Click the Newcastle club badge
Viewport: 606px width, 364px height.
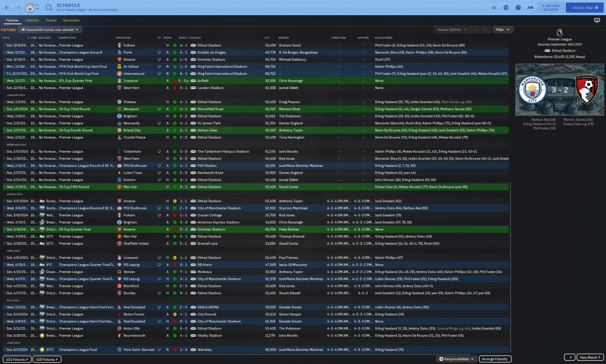point(119,123)
